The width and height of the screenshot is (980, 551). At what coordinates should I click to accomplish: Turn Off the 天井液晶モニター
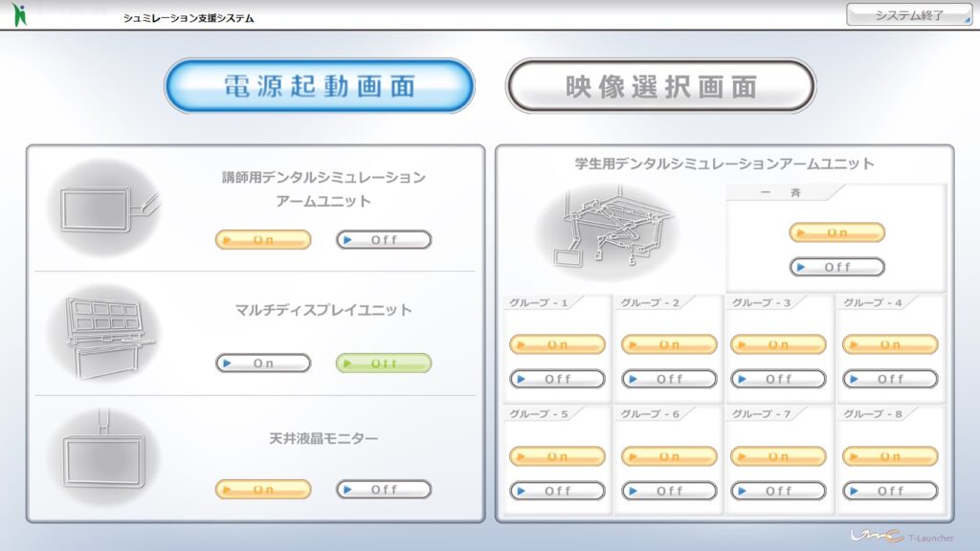tap(384, 490)
